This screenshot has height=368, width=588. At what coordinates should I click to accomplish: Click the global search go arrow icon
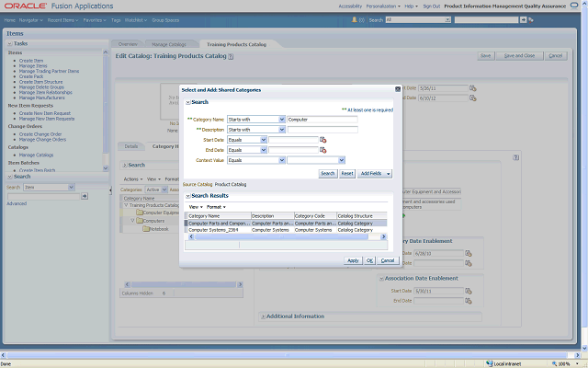point(522,18)
